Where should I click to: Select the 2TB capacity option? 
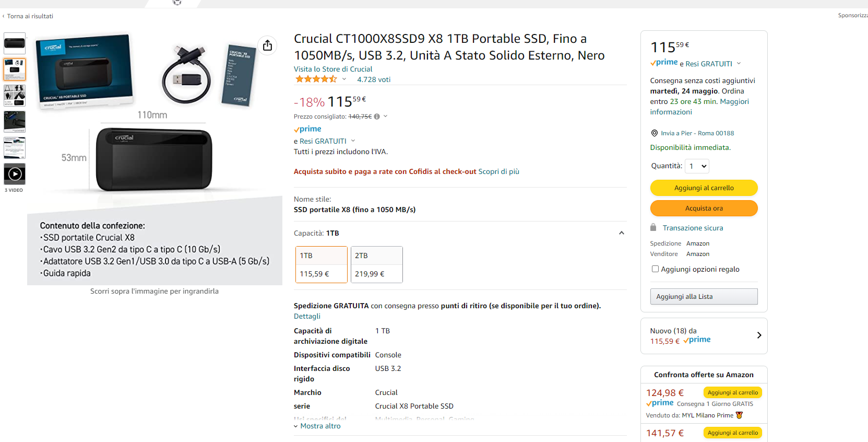[376, 264]
